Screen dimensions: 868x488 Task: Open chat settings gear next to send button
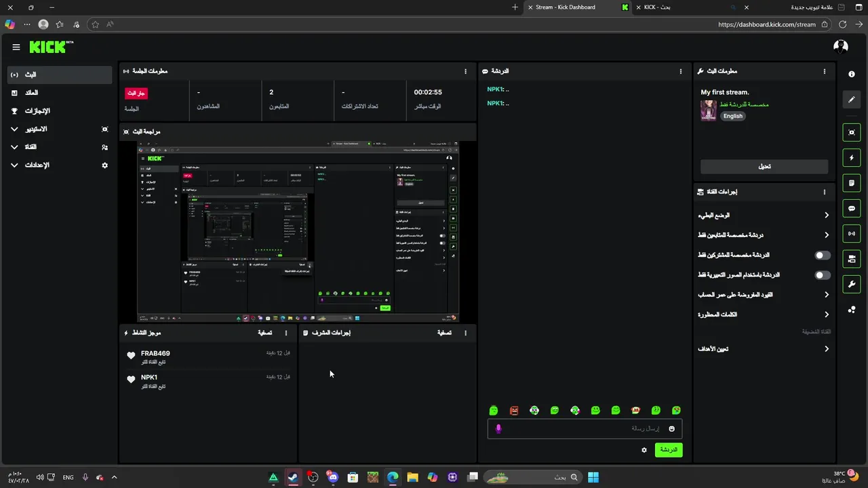point(644,450)
